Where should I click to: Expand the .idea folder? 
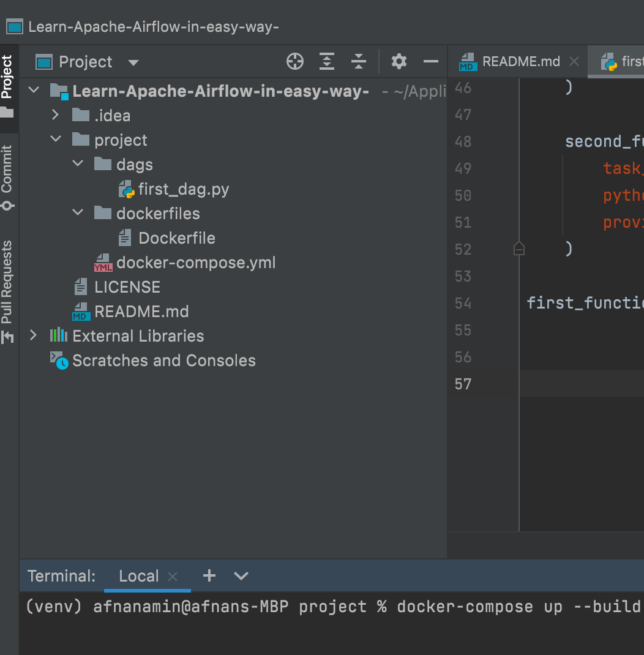pos(55,115)
